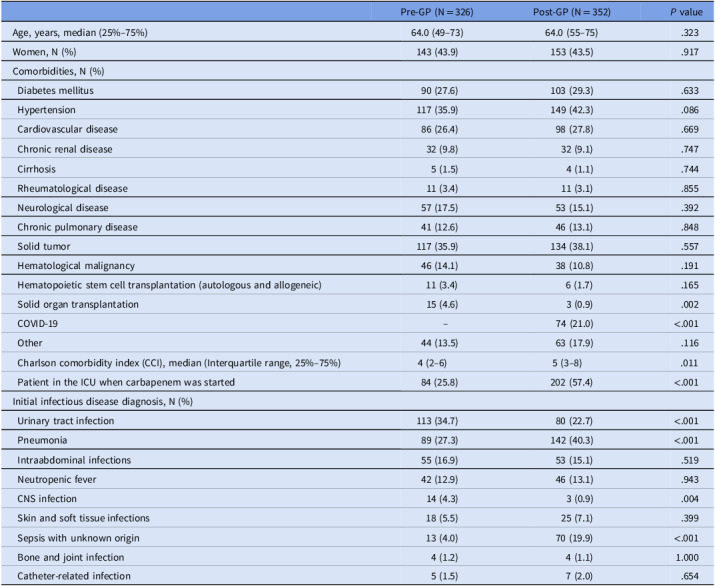The image size is (715, 586).
Task: Click the Neutropenic fever row label
Action: [57, 479]
